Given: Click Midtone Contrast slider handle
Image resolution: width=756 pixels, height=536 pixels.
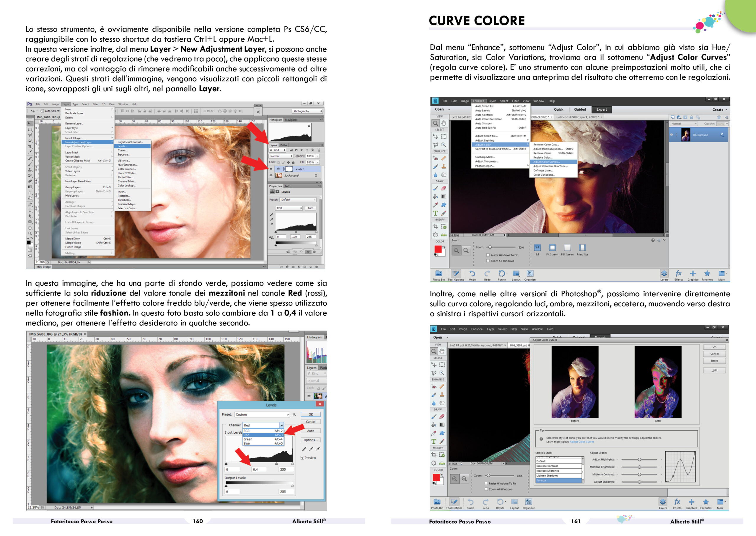Looking at the screenshot, I should click(x=639, y=474).
